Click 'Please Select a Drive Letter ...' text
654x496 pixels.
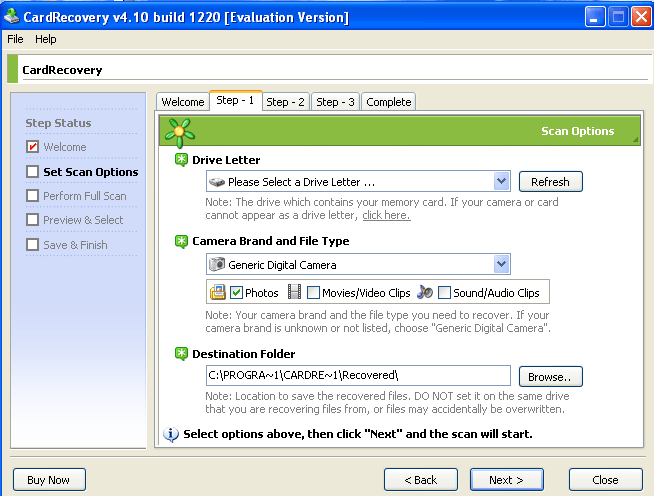(301, 182)
